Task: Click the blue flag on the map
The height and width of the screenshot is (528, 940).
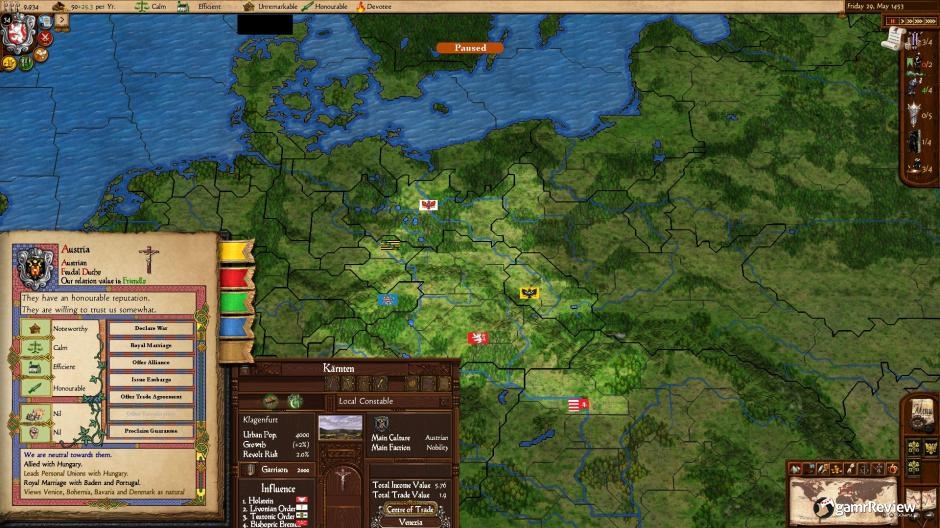Action: (x=388, y=299)
